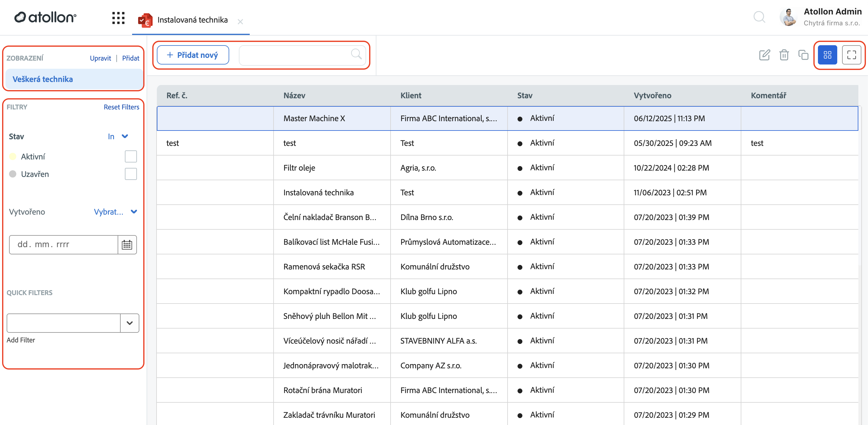Click the edit pencil icon in toolbar
This screenshot has height=425, width=868.
[x=764, y=55]
